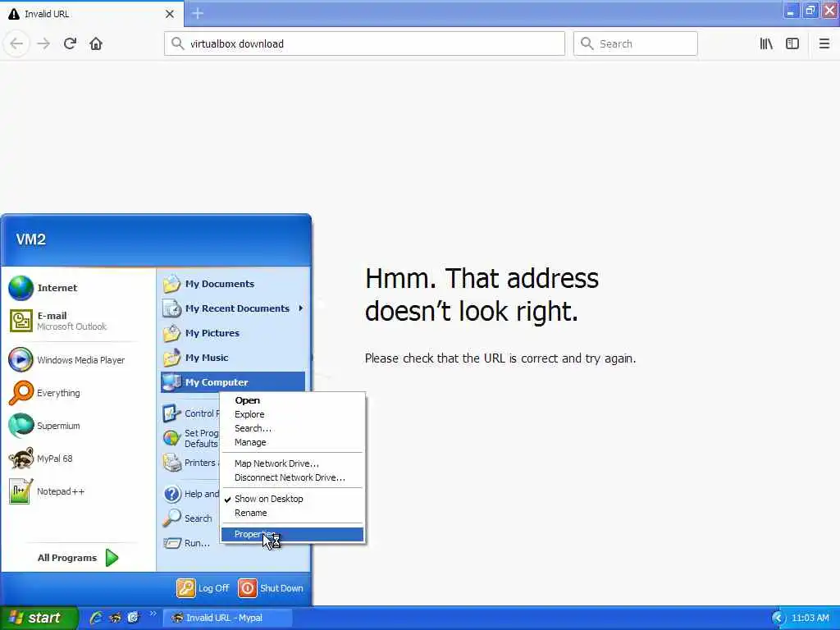Open My Pictures folder
The height and width of the screenshot is (630, 840).
(x=234, y=333)
